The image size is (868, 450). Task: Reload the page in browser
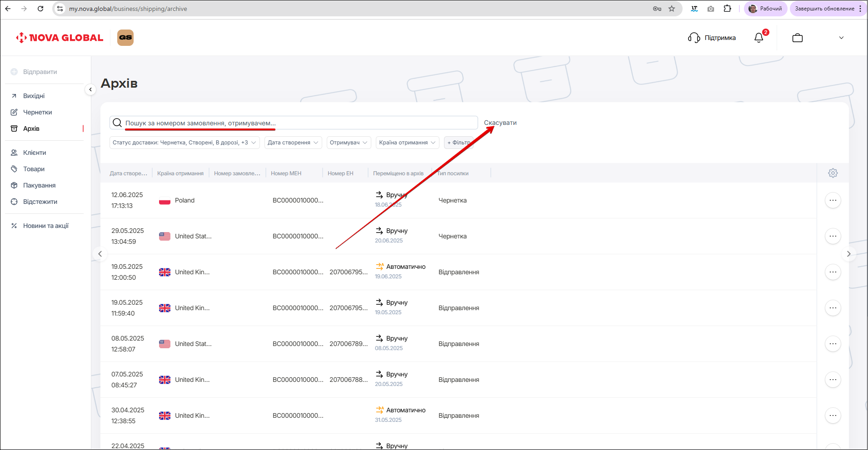point(40,9)
